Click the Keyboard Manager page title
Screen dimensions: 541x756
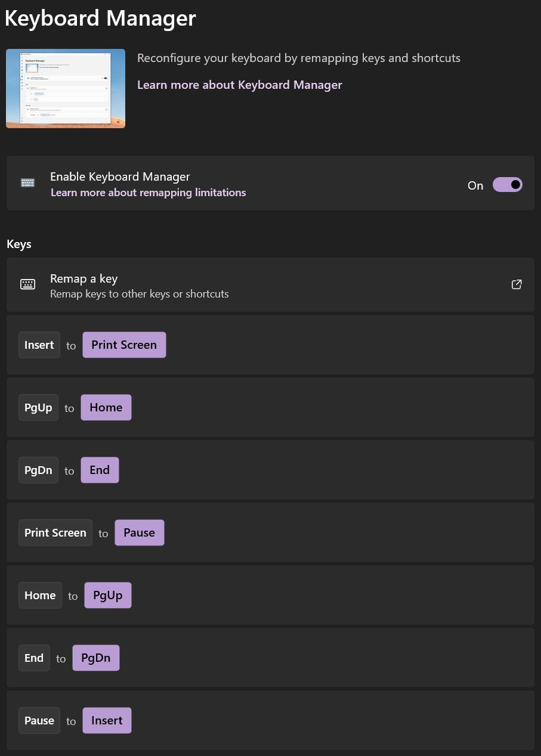pyautogui.click(x=100, y=18)
